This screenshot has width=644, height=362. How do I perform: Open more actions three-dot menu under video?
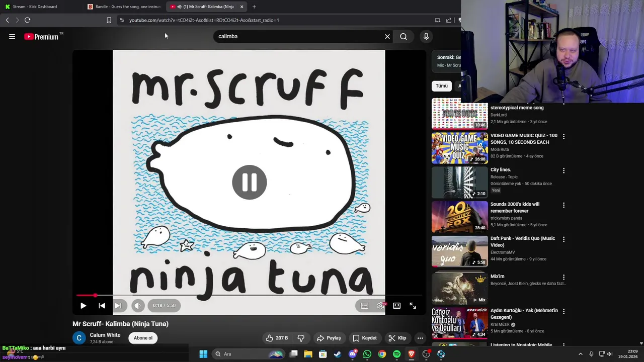[420, 338]
